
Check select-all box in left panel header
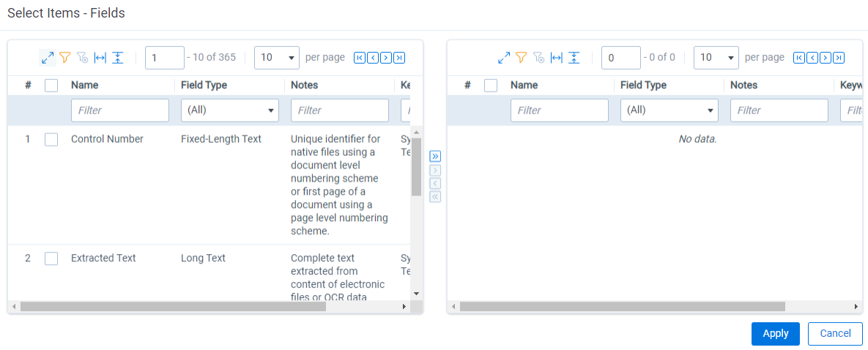pos(51,85)
